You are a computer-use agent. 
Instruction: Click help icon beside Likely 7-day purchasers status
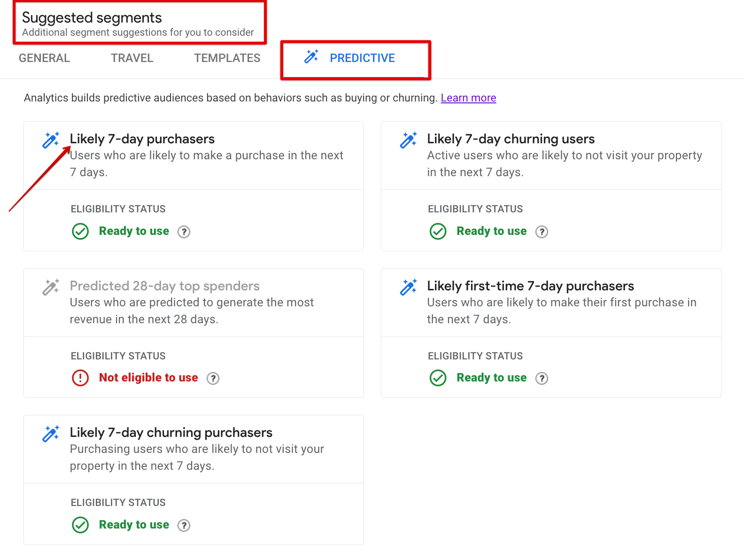click(184, 232)
